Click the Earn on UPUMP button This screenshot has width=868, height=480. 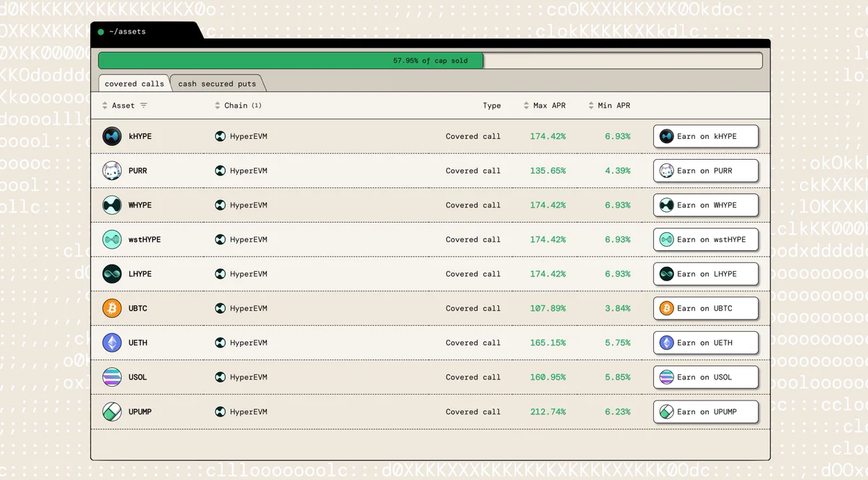(705, 411)
